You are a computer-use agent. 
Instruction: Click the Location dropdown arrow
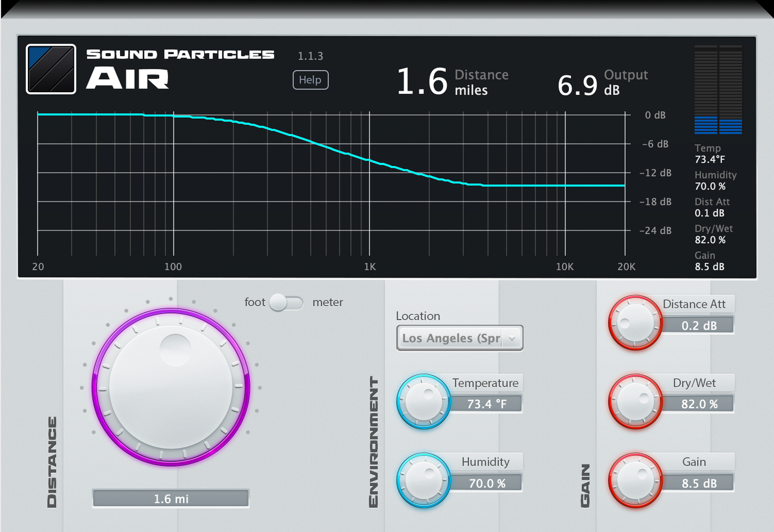coord(513,338)
